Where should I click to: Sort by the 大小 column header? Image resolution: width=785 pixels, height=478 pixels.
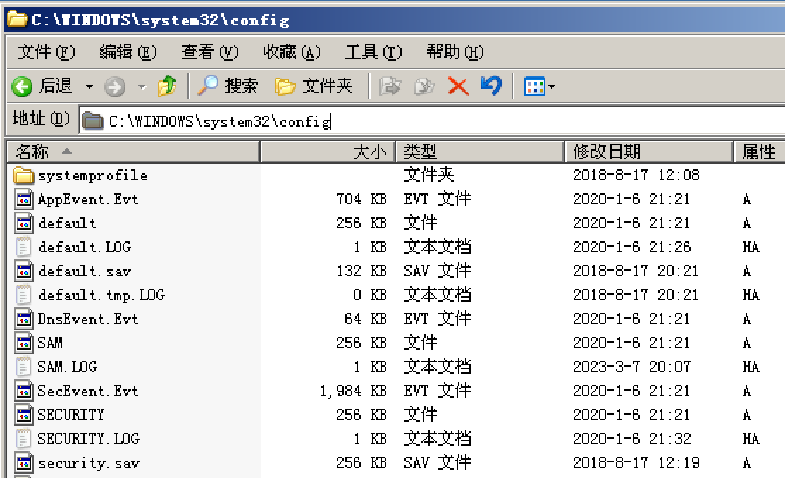(327, 152)
